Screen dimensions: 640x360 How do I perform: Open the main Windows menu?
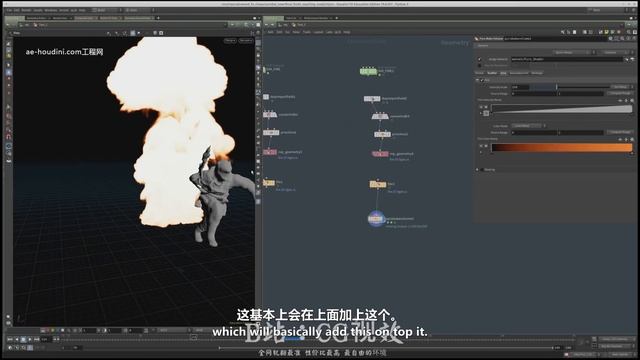pos(51,10)
